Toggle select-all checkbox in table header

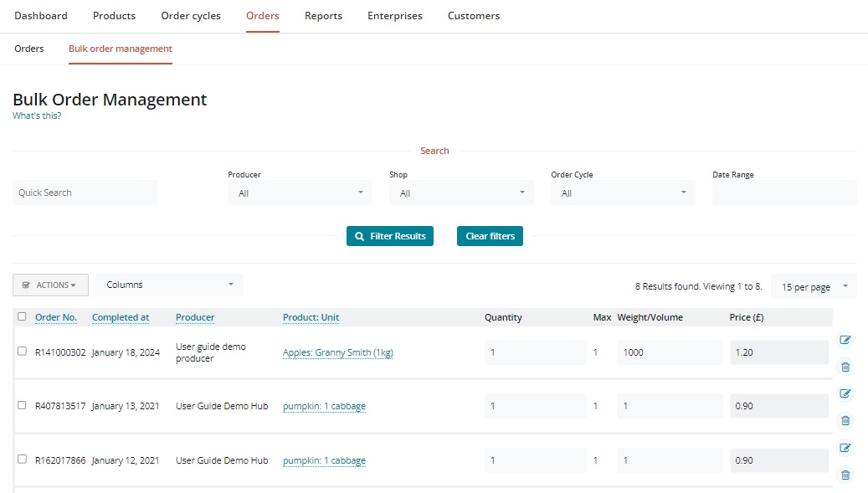click(x=22, y=316)
